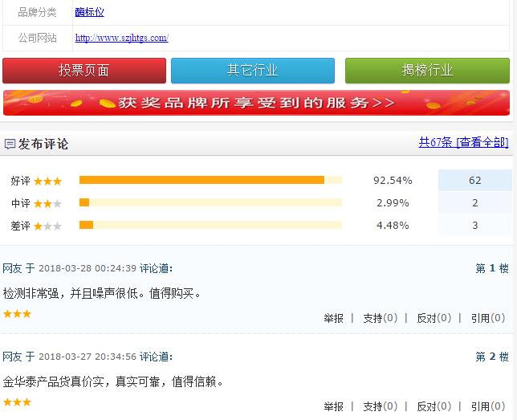This screenshot has width=517, height=420.
Task: Open the 酶标仪 brand category link
Action: (x=89, y=12)
